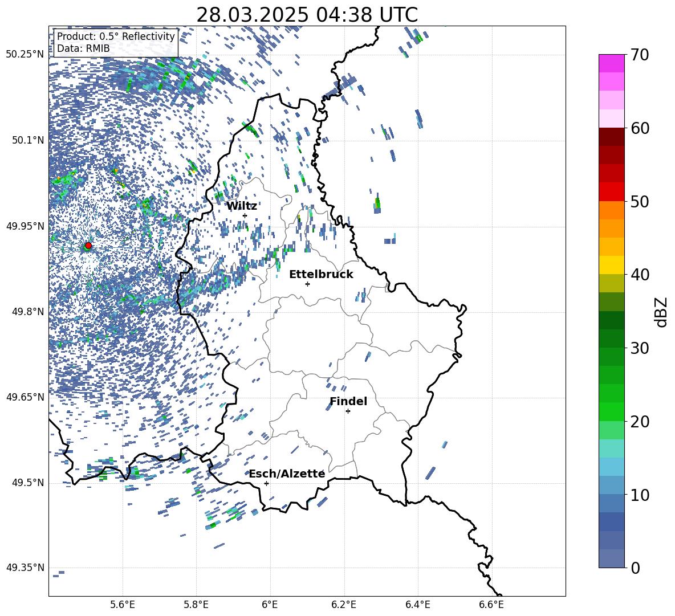Screen dimensions: 675x616
Task: Click the plus marker below Findel
Action: coord(348,411)
